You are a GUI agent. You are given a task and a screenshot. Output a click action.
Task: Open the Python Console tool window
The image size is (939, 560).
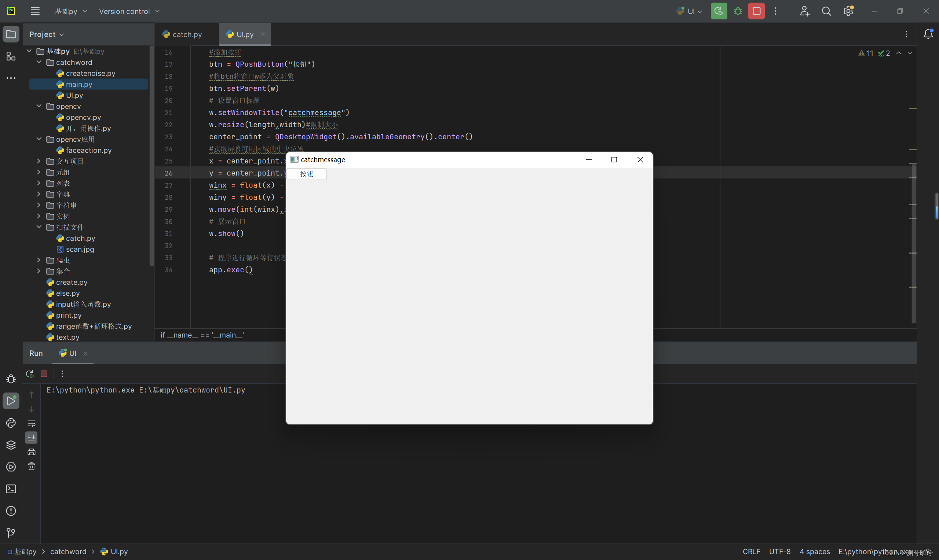coord(11,423)
